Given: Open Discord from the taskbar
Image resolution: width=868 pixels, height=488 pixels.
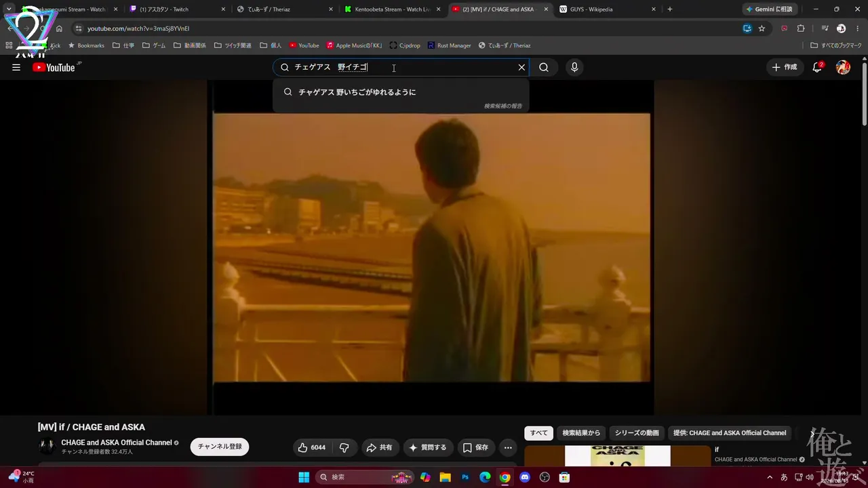Looking at the screenshot, I should 524,477.
